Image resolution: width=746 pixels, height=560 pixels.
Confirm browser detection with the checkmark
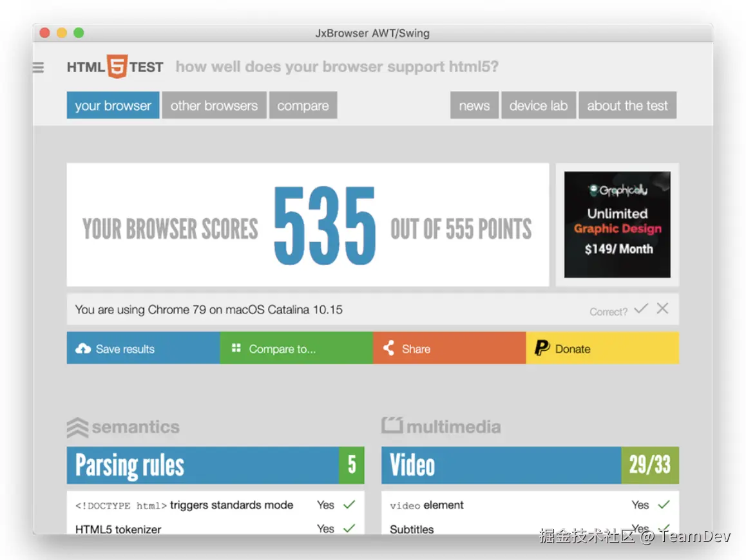641,309
